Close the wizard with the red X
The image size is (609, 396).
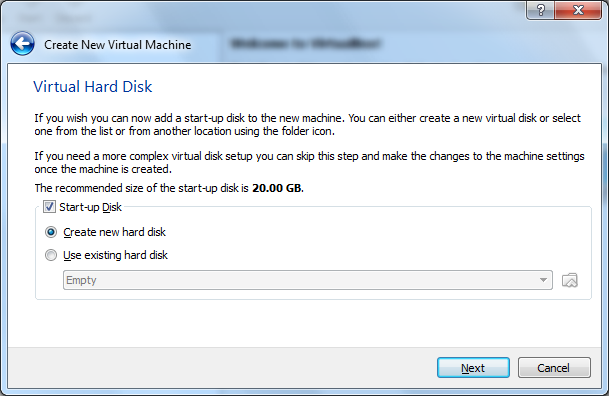[x=578, y=10]
